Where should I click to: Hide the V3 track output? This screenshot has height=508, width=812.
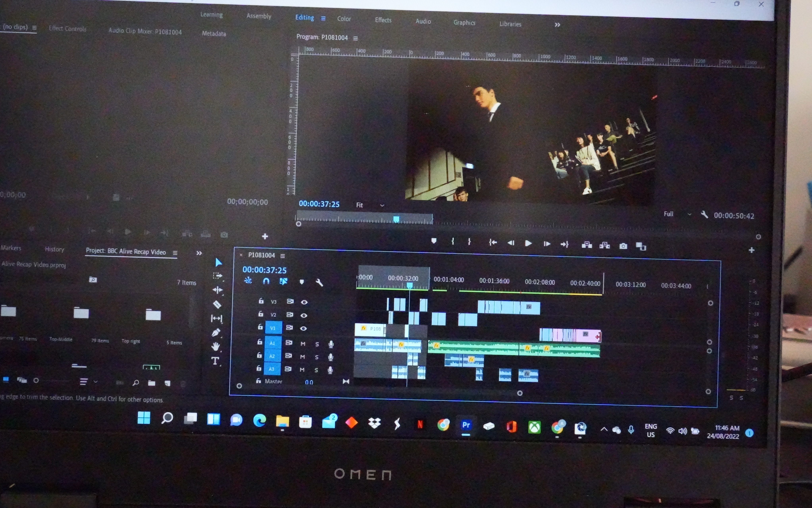(x=304, y=302)
